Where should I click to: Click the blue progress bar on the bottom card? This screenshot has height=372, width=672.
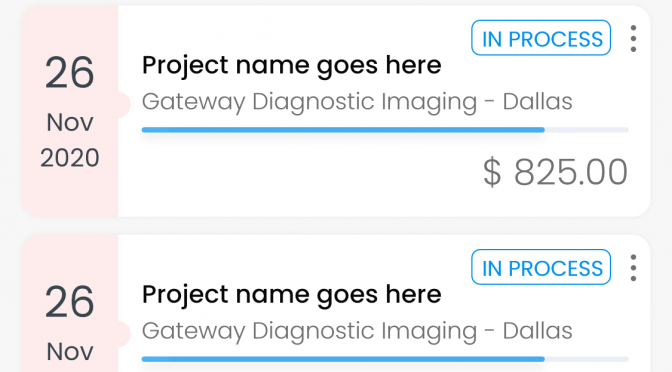click(x=343, y=359)
